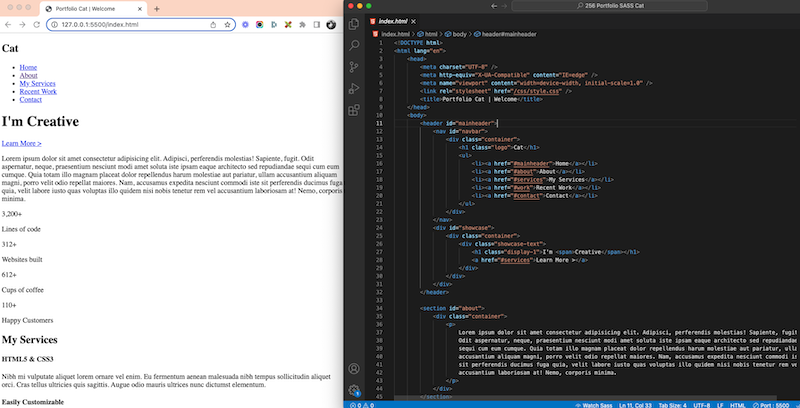Change HTML language mode in status bar
800x408 pixels.
738,405
